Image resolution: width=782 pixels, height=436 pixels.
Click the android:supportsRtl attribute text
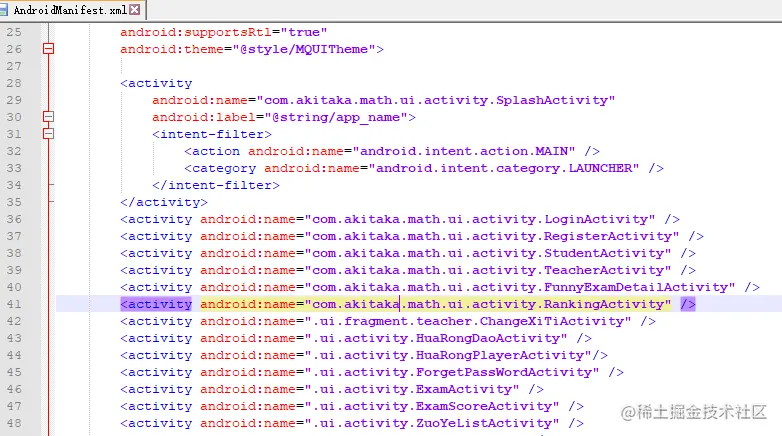[x=196, y=32]
